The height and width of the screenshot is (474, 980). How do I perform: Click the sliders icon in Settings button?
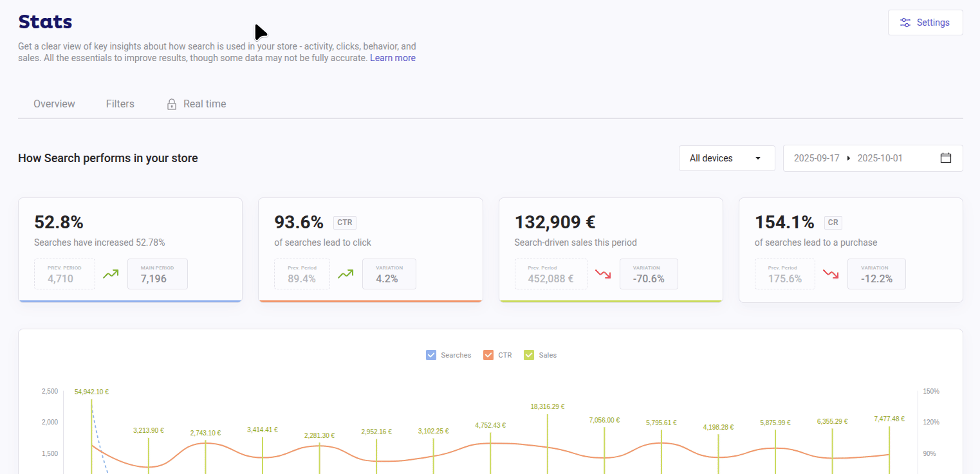click(x=905, y=23)
